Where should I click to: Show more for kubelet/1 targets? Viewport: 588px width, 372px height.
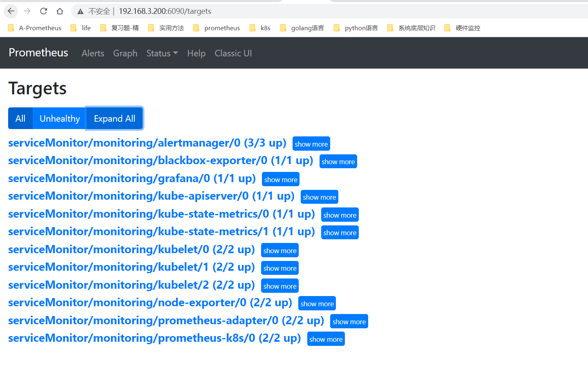click(280, 268)
